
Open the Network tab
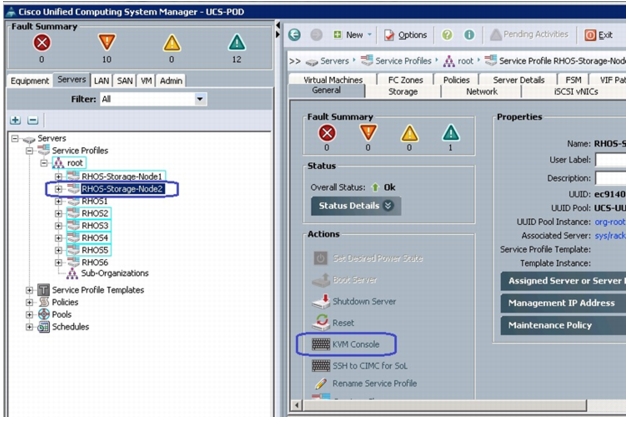[x=482, y=92]
